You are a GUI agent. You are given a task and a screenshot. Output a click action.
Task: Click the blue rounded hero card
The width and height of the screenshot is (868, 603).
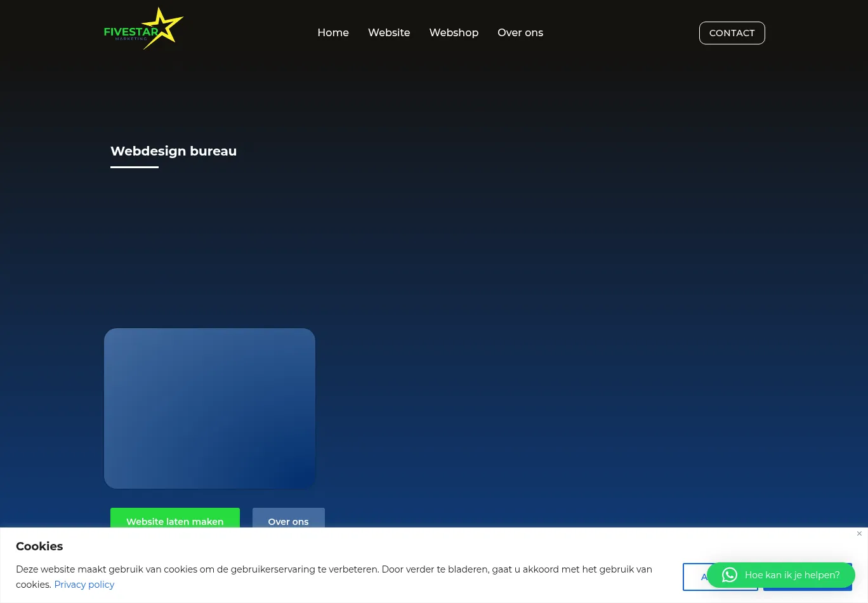point(209,408)
